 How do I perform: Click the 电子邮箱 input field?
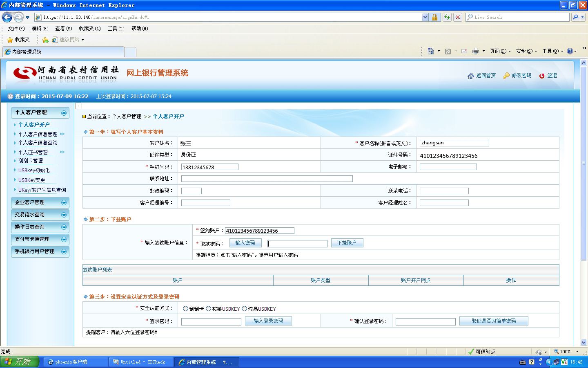tap(448, 167)
